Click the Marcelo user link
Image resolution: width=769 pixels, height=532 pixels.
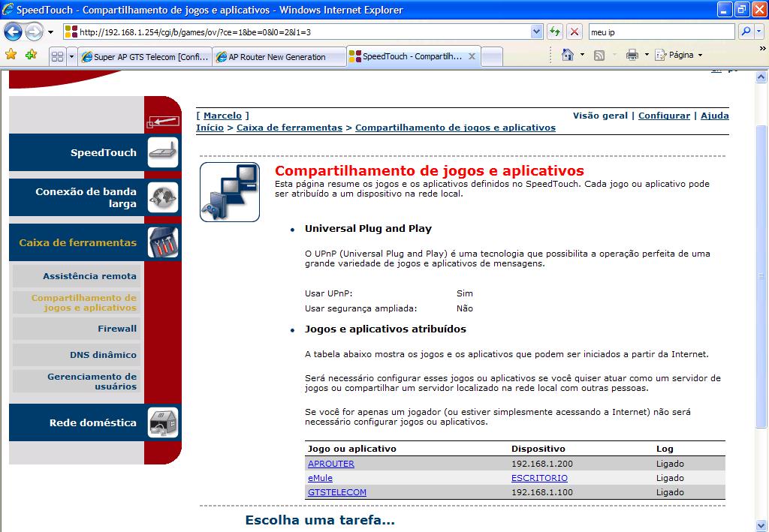tap(222, 116)
